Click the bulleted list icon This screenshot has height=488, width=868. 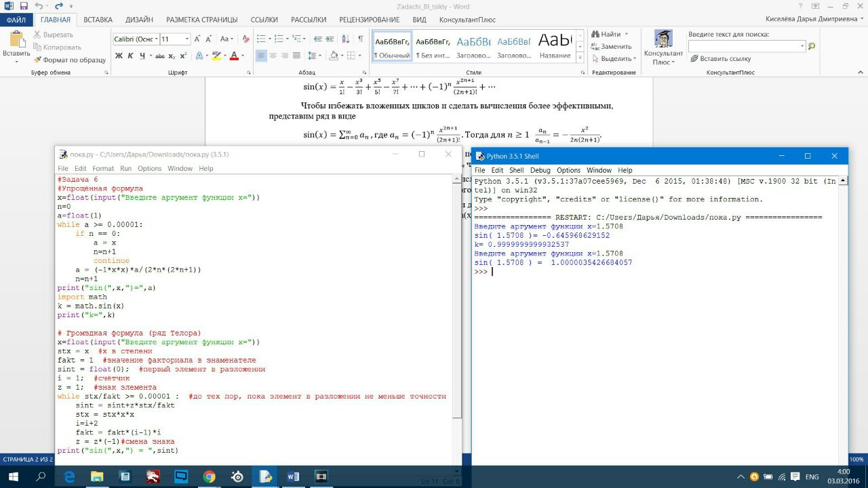click(x=261, y=39)
